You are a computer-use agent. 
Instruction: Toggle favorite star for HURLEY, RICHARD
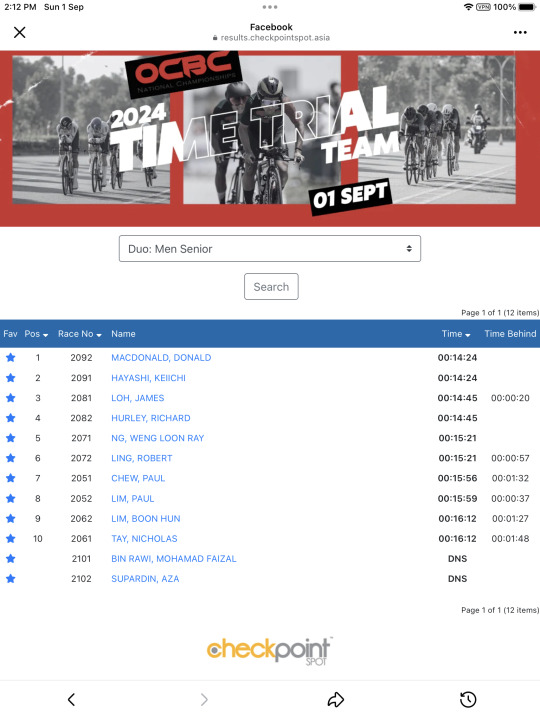pos(11,418)
